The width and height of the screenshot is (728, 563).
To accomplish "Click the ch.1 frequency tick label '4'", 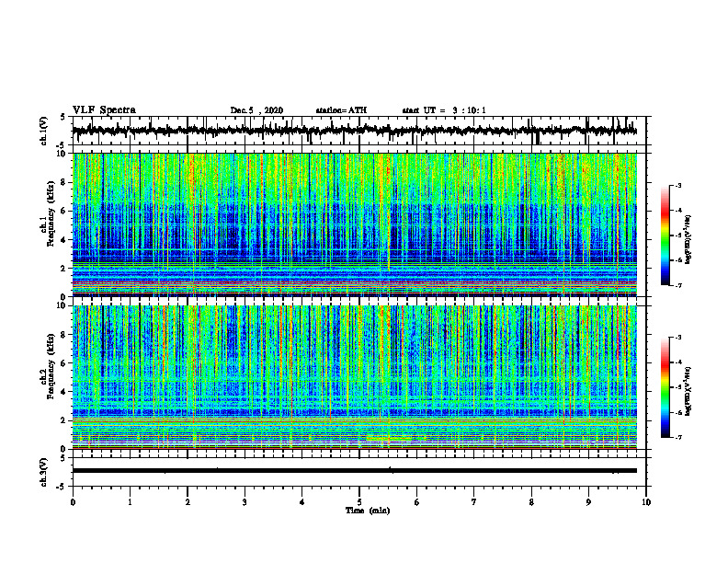I will [x=63, y=240].
